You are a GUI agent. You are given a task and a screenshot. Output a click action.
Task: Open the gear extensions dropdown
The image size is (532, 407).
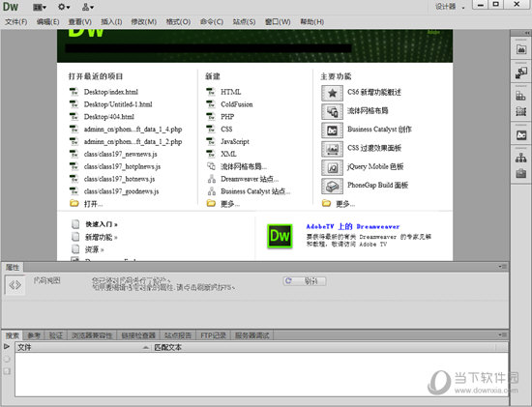pos(64,7)
